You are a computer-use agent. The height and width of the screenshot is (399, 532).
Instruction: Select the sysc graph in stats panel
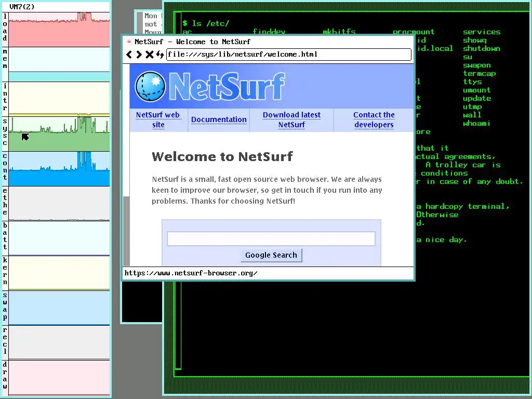[x=59, y=134]
